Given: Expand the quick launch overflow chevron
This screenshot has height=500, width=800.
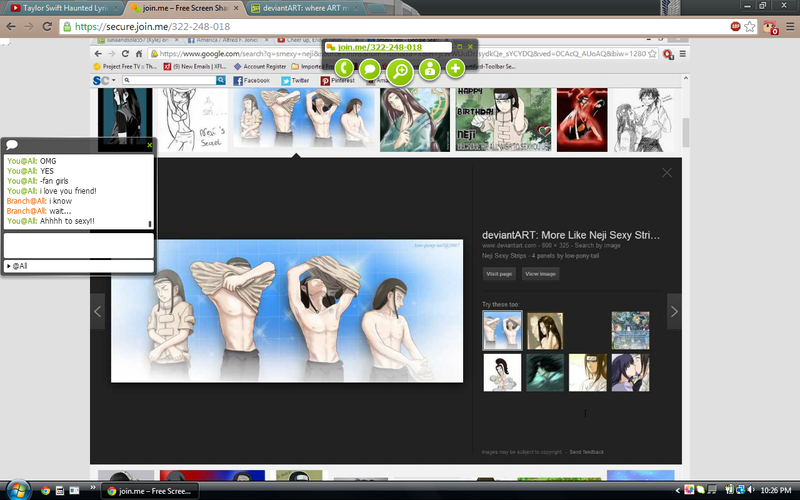Looking at the screenshot, I should [92, 487].
